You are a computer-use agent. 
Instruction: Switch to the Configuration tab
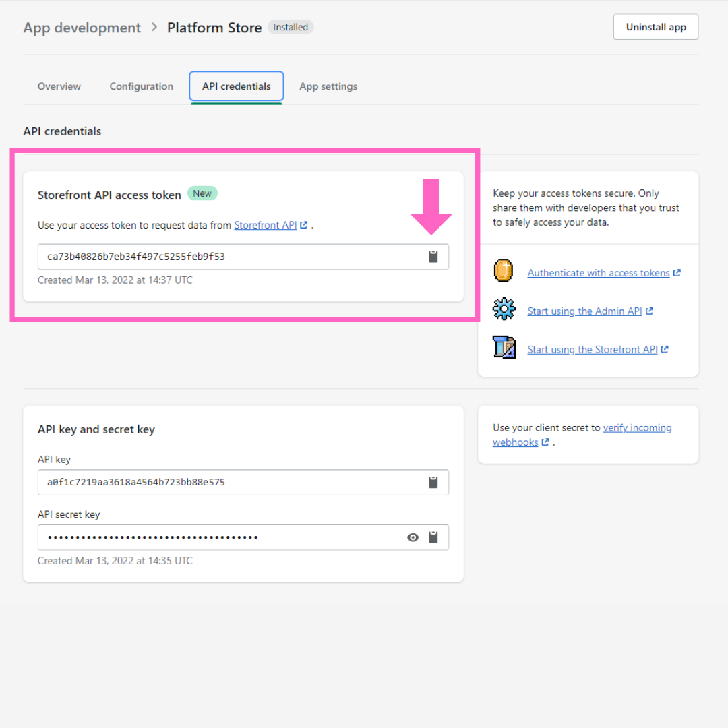click(142, 86)
